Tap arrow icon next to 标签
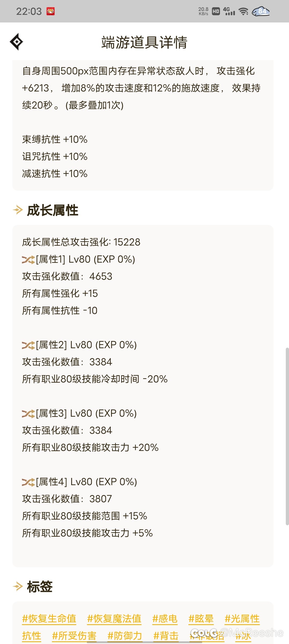Viewport: 289px width, 644px height. [x=18, y=586]
